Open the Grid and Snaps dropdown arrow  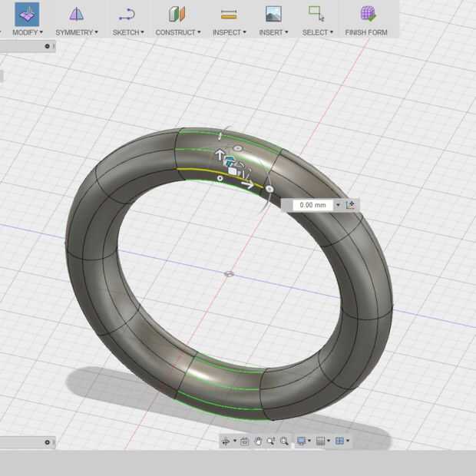[x=329, y=441]
